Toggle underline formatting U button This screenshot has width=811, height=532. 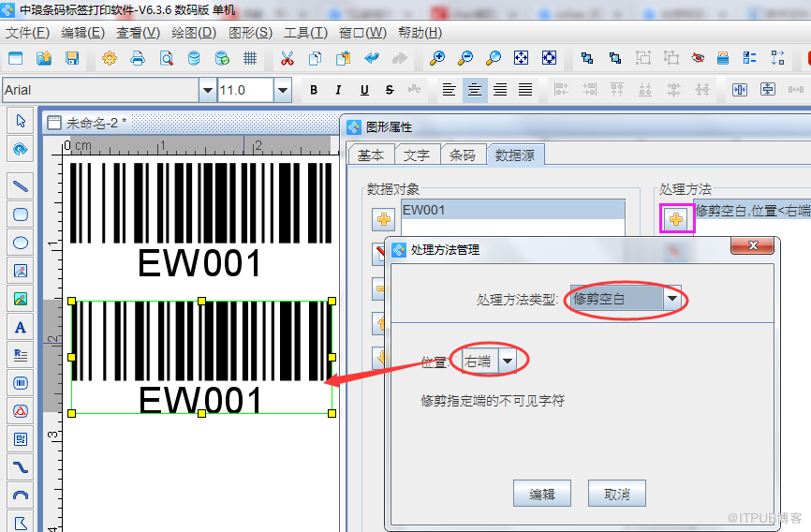[364, 90]
